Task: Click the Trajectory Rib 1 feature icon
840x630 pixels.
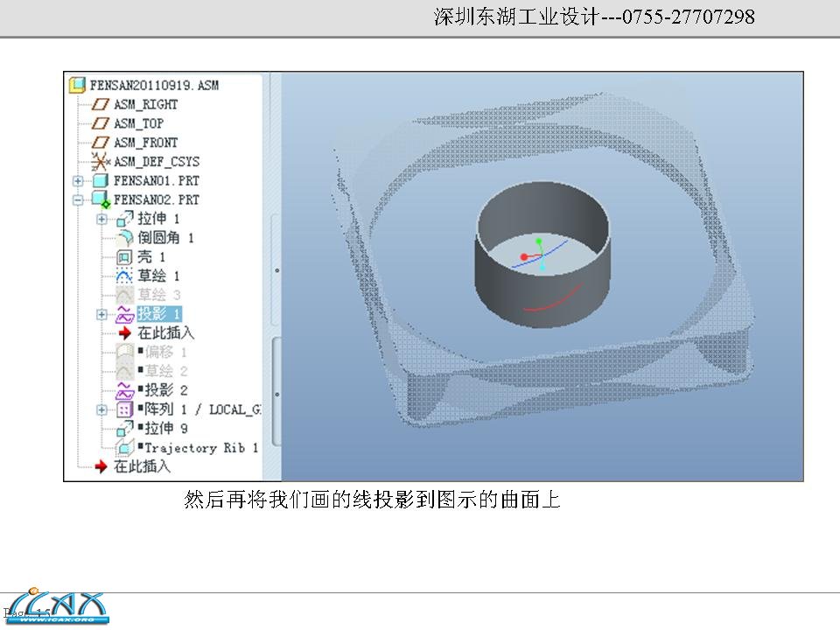Action: [124, 448]
